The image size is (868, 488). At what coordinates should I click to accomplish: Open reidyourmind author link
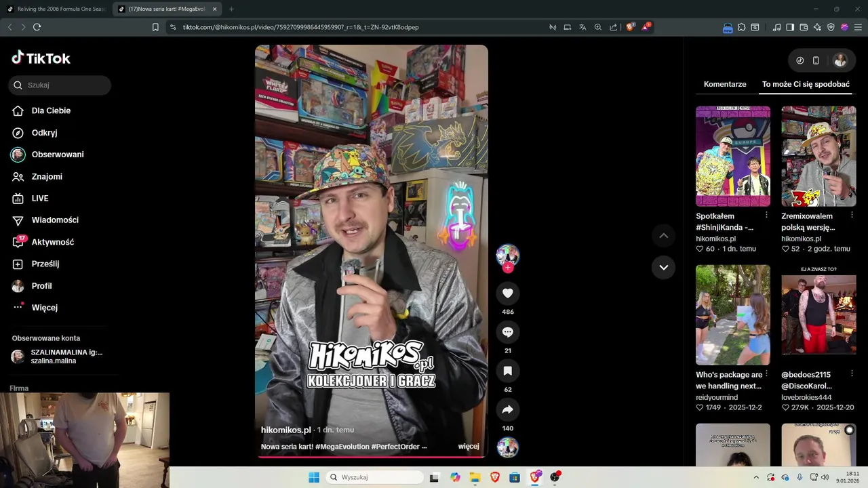click(x=719, y=397)
